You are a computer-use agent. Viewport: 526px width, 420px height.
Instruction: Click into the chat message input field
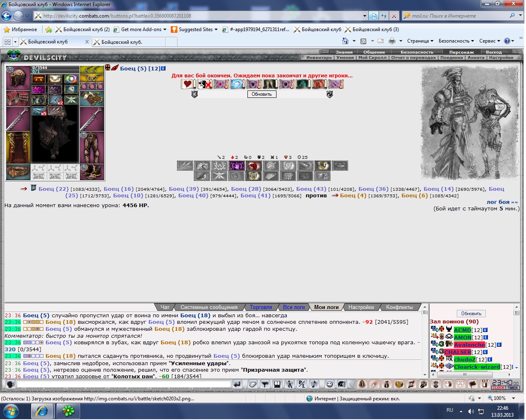[124, 384]
